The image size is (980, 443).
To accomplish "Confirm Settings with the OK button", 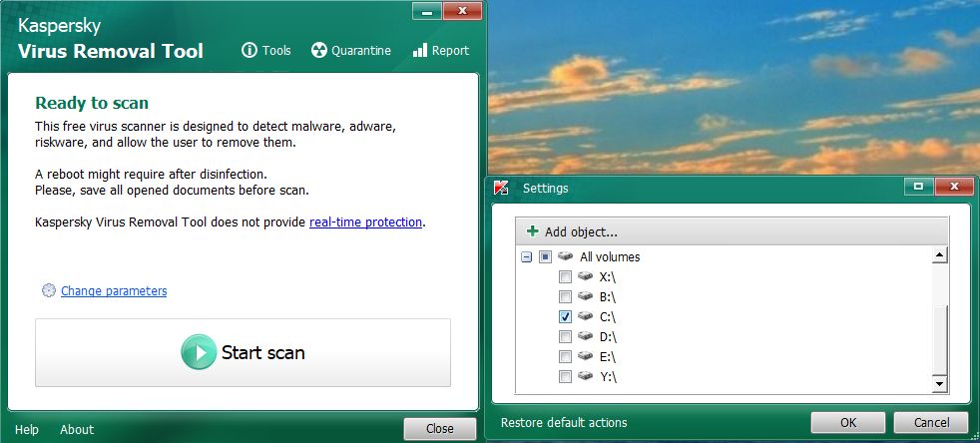I will tap(848, 423).
